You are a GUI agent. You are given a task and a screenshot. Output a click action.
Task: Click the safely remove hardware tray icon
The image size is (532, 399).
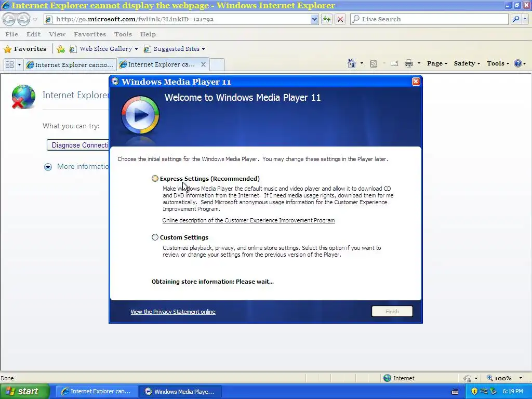[x=494, y=391]
